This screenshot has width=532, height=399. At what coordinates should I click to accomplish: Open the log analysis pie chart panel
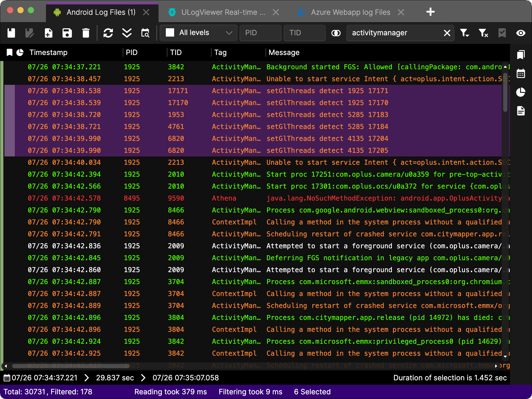tap(521, 92)
